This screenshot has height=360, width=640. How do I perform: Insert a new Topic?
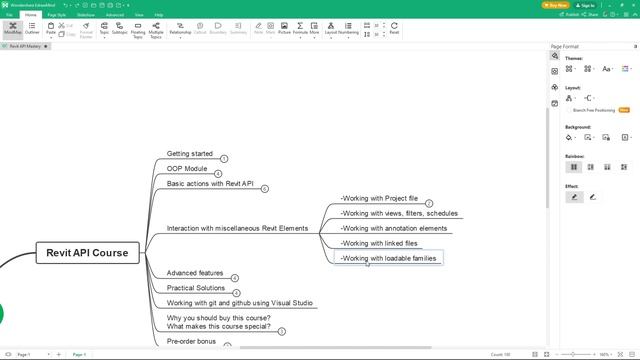click(x=104, y=29)
